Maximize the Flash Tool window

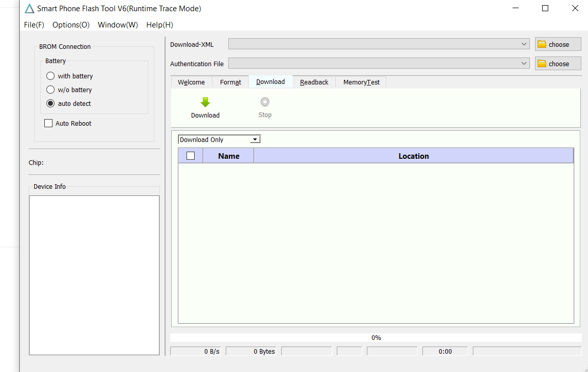(x=545, y=8)
